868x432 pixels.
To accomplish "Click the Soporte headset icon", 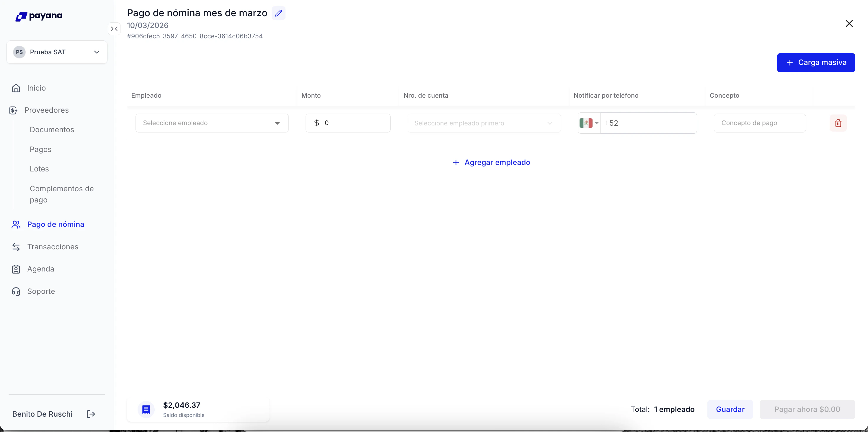I will 16,292.
